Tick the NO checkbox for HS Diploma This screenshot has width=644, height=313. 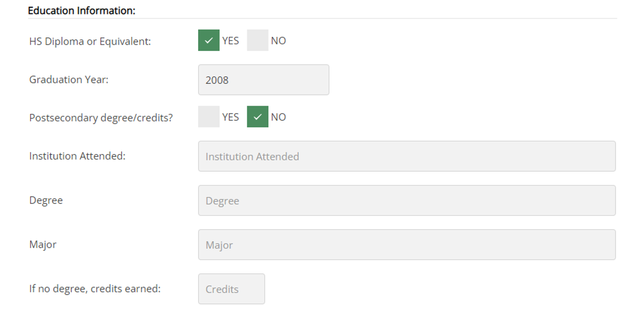(257, 40)
